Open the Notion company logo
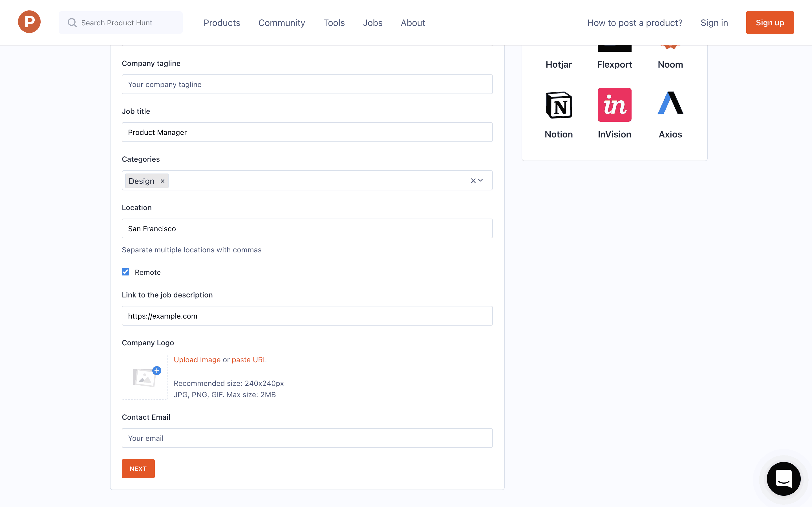Screen dimensions: 812x507 (x=559, y=105)
